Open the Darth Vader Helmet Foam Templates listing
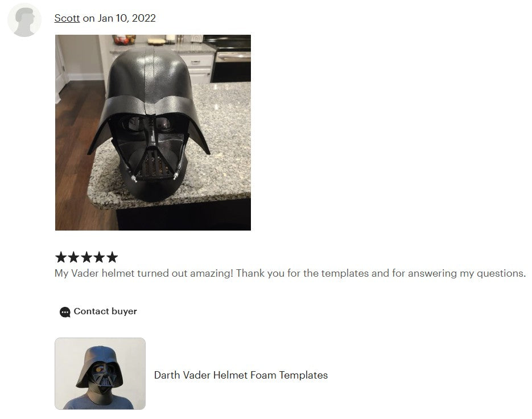Screen dimensions: 532x419 (x=241, y=375)
